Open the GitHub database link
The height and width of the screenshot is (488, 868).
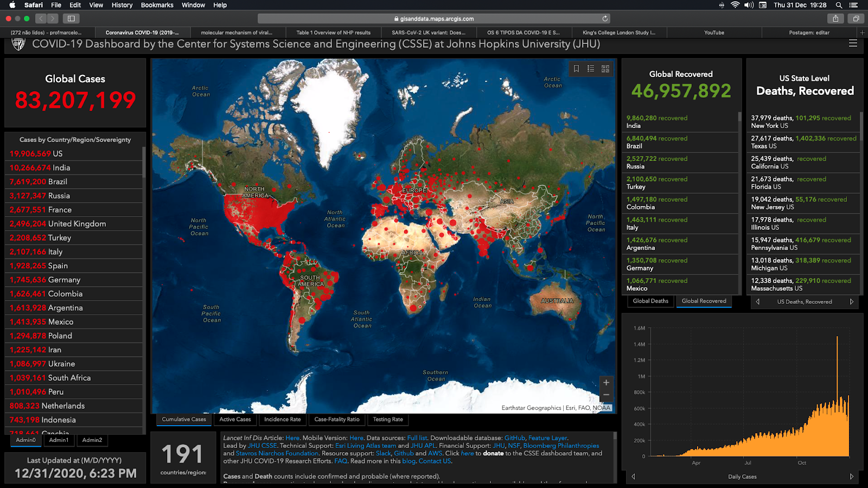(515, 438)
